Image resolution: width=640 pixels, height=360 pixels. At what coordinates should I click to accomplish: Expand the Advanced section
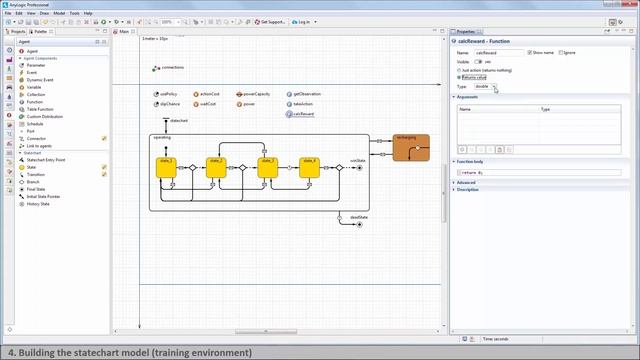coord(454,183)
